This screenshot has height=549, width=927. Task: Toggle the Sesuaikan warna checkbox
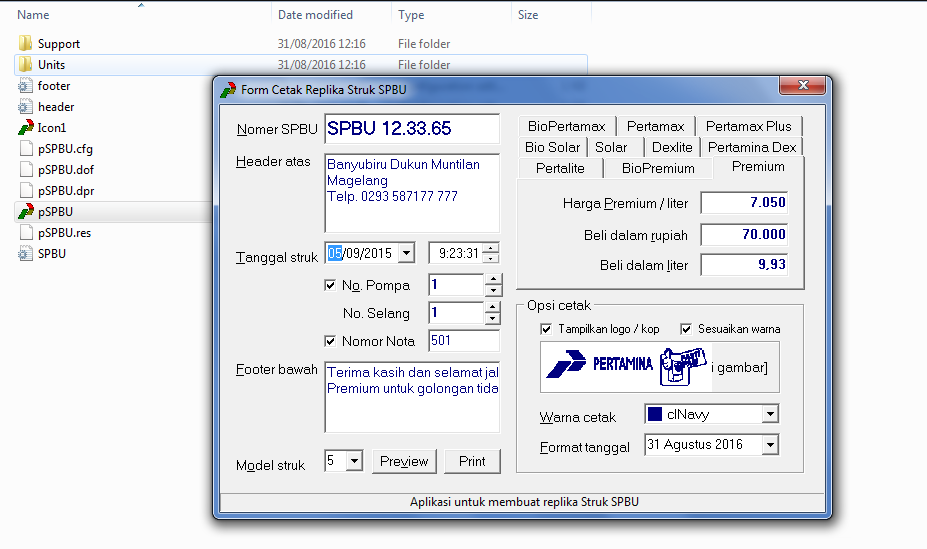(686, 329)
